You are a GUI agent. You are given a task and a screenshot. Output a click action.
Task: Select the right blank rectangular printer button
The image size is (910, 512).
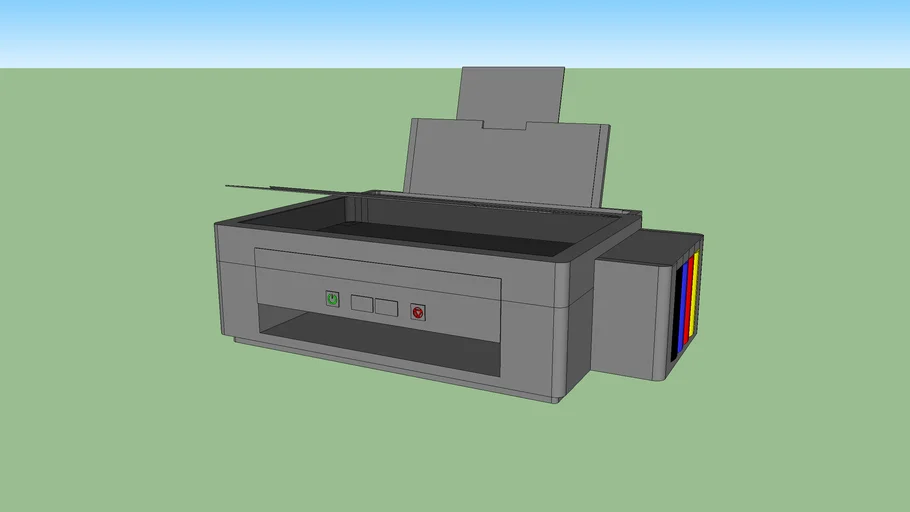(386, 308)
